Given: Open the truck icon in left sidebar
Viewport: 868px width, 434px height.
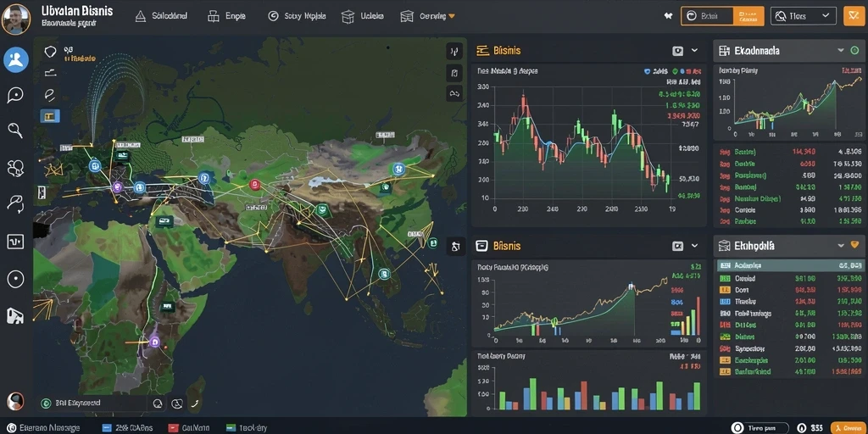Looking at the screenshot, I should (x=15, y=315).
